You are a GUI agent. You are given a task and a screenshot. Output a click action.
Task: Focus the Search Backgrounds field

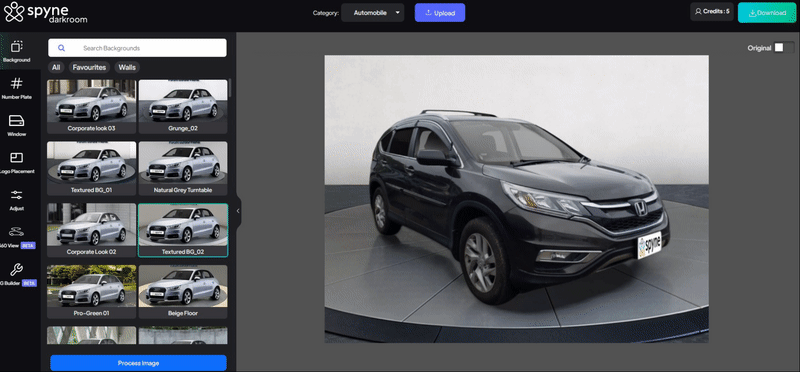[x=137, y=48]
